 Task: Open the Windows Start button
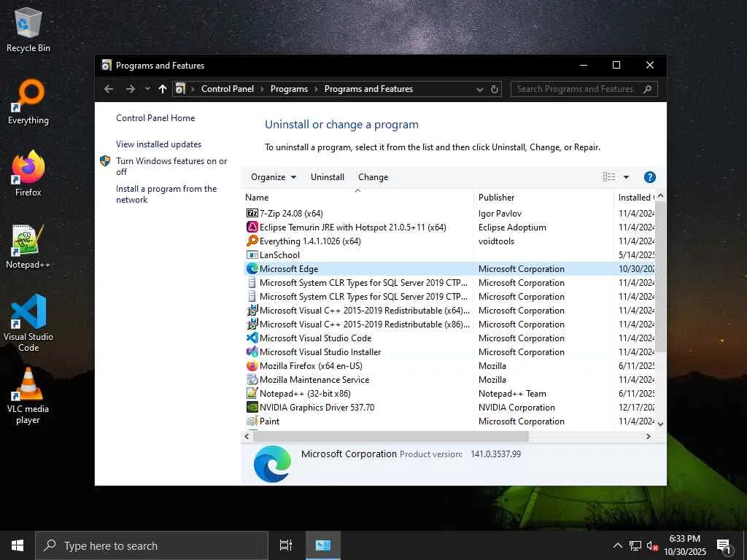pos(18,545)
